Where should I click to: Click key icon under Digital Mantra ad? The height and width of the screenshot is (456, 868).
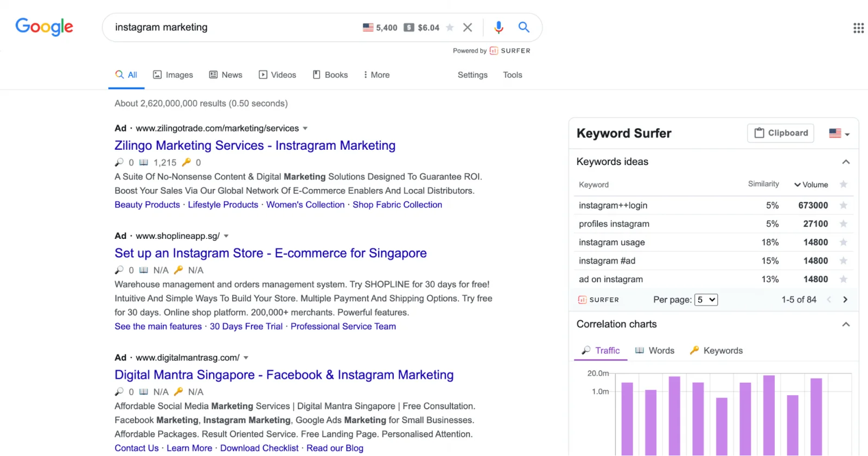(x=178, y=391)
